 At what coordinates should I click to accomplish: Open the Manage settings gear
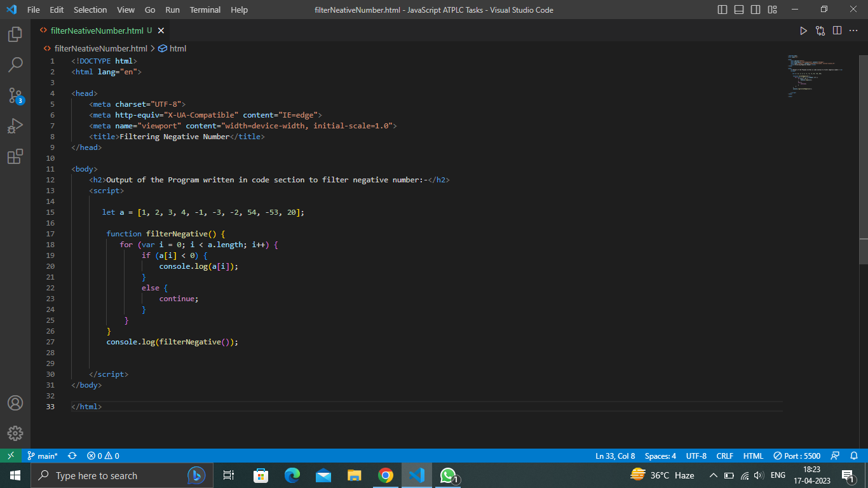(x=15, y=433)
